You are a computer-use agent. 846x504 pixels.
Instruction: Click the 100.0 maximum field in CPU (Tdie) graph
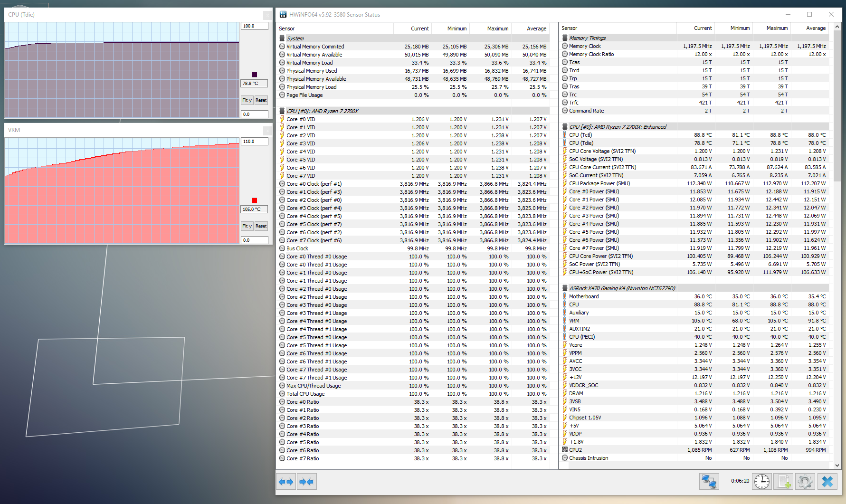255,26
